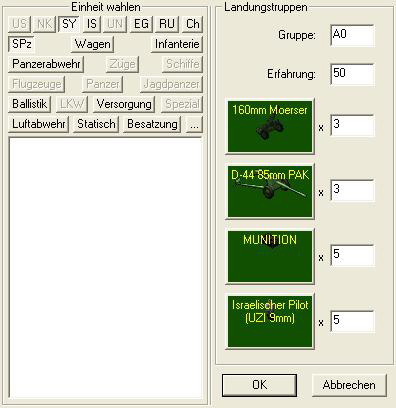Edit the quantity field beside MUNITION
This screenshot has width=396, height=408.
point(352,255)
